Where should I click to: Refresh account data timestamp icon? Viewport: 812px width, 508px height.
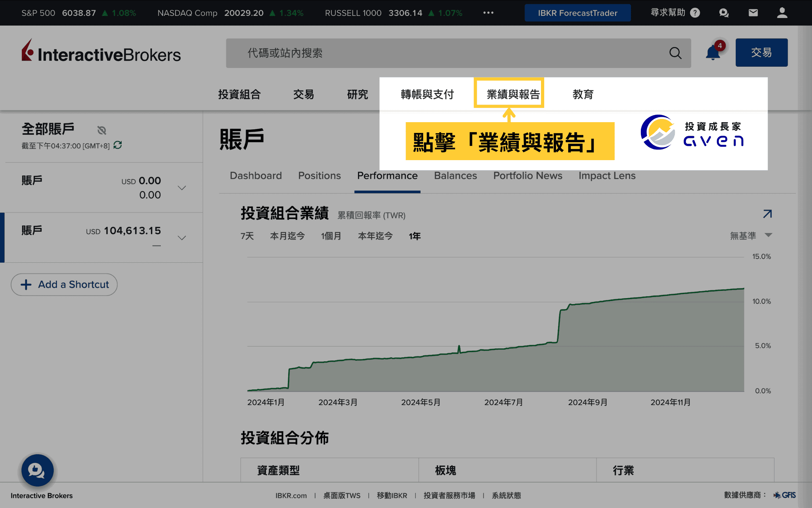pyautogui.click(x=118, y=145)
